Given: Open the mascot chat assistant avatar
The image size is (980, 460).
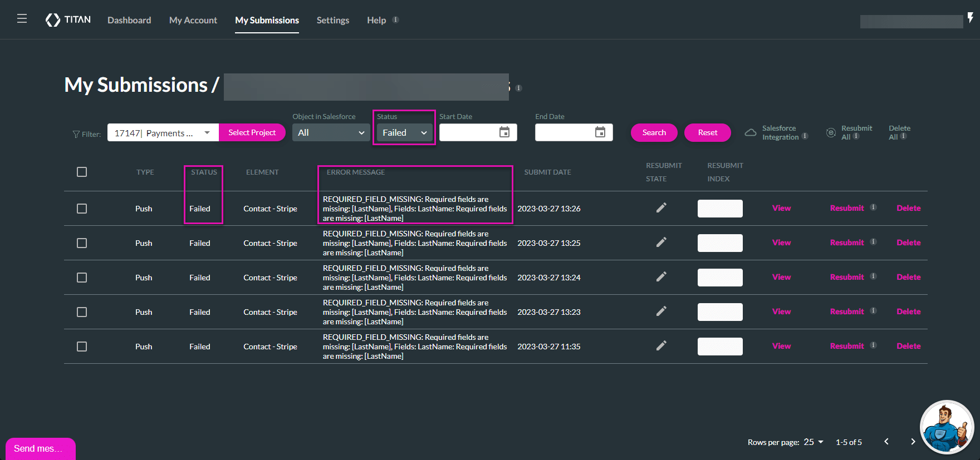Looking at the screenshot, I should click(x=946, y=427).
